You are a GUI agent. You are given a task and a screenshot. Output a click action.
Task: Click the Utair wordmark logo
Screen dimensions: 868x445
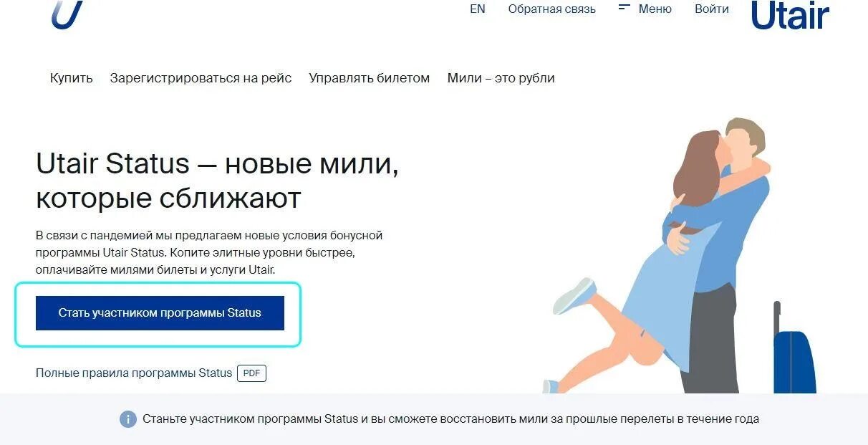pyautogui.click(x=790, y=16)
